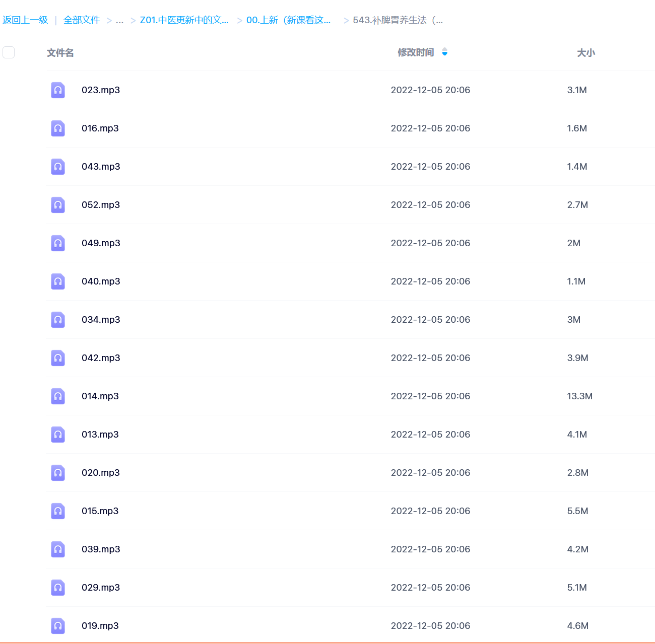Click the audio icon for 020.mp3
Screen dimensions: 655x644
pyautogui.click(x=58, y=473)
